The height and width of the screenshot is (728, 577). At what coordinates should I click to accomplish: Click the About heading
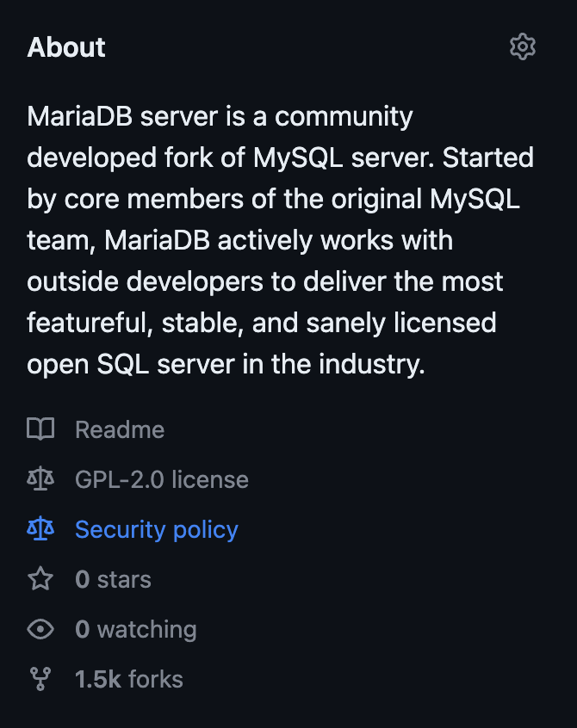(66, 46)
